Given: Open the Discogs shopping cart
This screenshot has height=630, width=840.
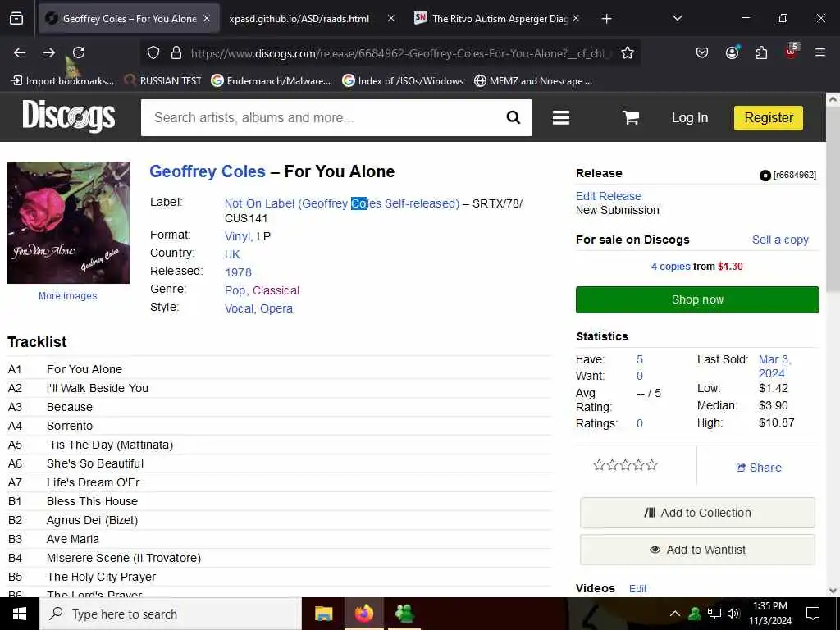Looking at the screenshot, I should tap(631, 117).
